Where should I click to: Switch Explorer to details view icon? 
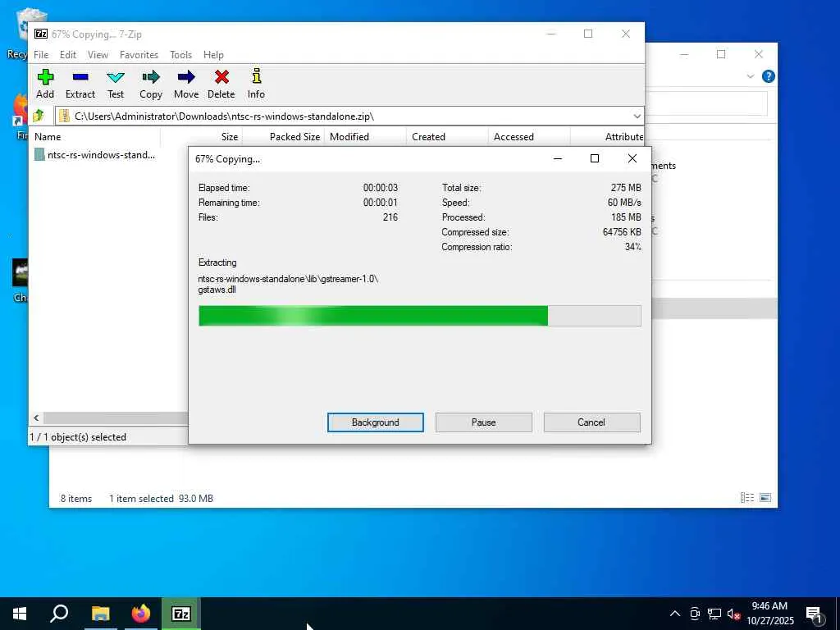pos(746,498)
